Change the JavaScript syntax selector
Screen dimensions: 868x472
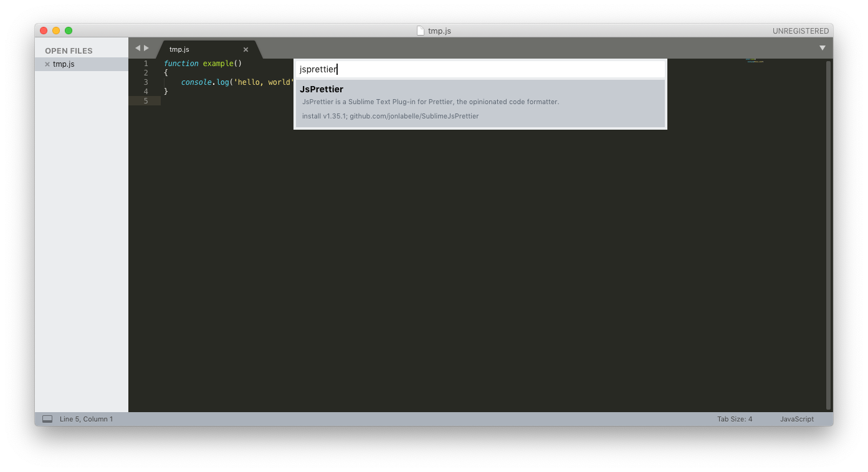[797, 419]
